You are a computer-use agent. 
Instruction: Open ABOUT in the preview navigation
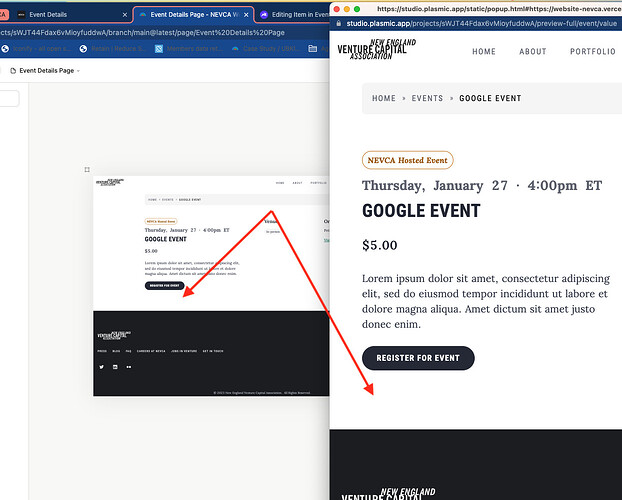point(533,52)
